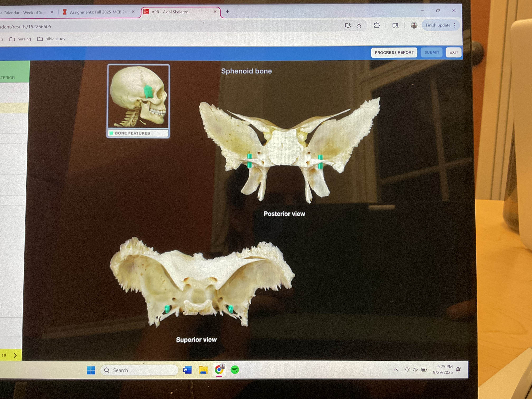The width and height of the screenshot is (532, 399).
Task: Open a new browser tab
Action: (227, 11)
